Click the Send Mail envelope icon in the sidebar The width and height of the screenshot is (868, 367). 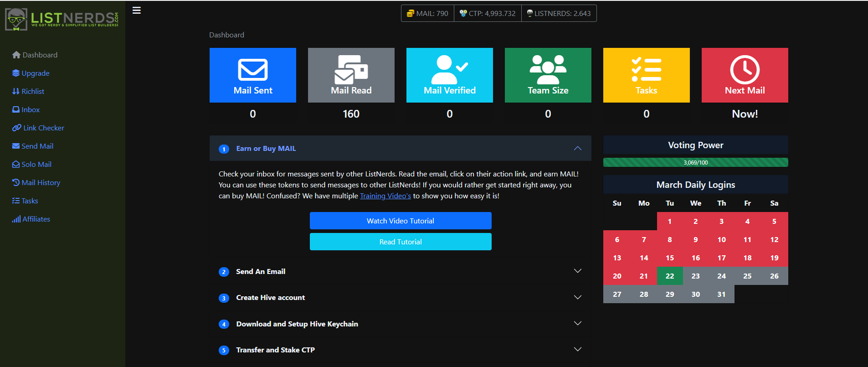point(16,146)
